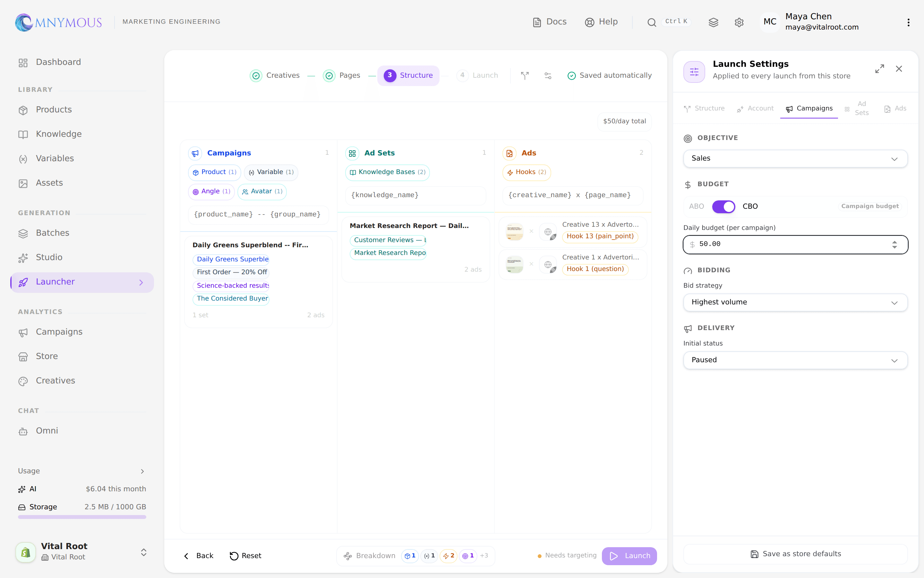The height and width of the screenshot is (578, 924).
Task: Click the Reset button
Action: pyautogui.click(x=245, y=556)
